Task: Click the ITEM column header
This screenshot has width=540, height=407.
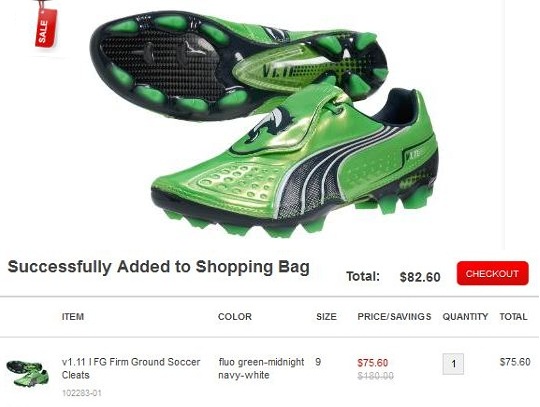Action: pos(73,316)
